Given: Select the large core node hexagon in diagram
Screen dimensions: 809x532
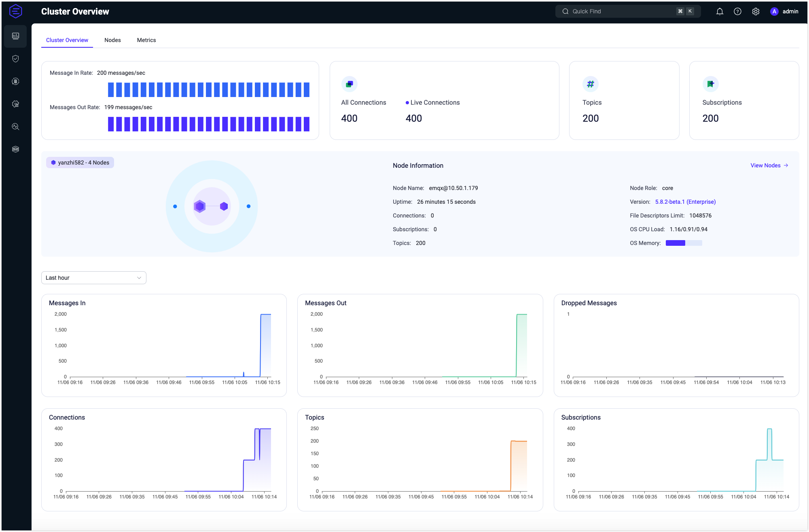Looking at the screenshot, I should tap(199, 206).
